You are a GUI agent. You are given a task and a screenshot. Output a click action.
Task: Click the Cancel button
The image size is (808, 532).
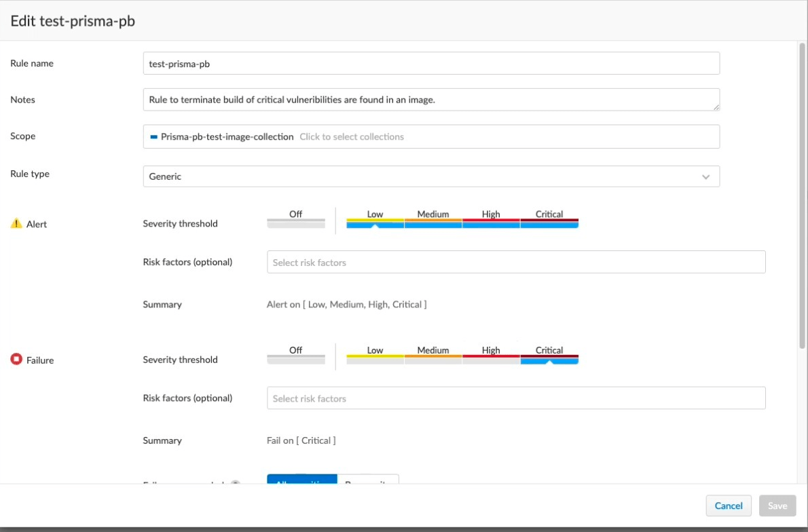(729, 506)
